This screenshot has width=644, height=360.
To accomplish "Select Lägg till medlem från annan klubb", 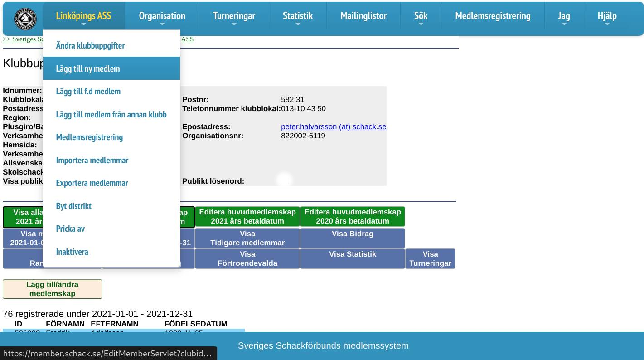I will pos(111,114).
